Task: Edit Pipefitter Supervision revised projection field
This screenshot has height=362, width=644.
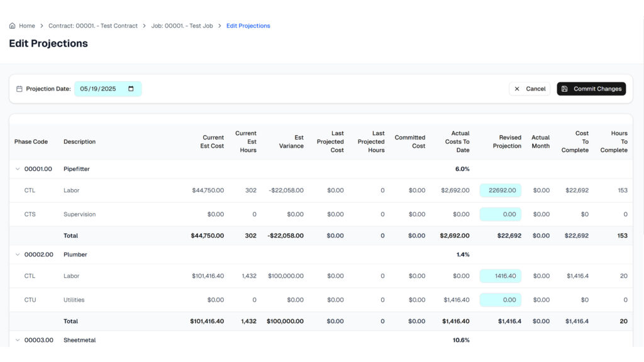Action: pos(501,214)
